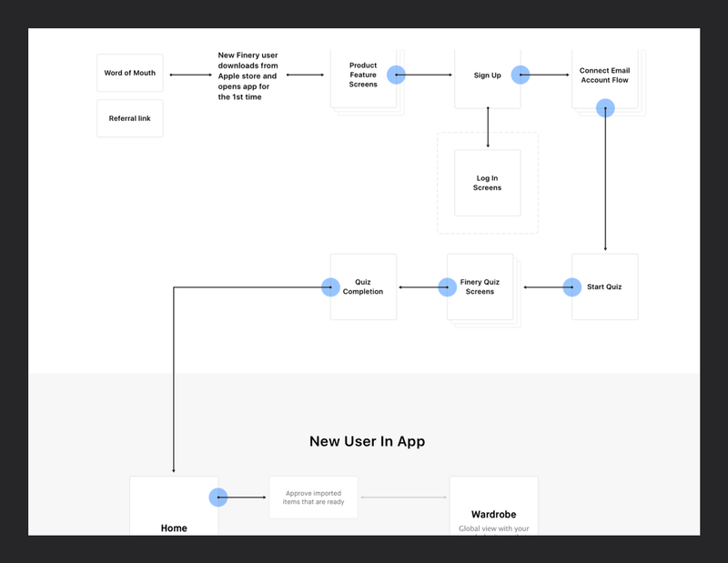Viewport: 728px width, 563px height.
Task: Select the blue marker left of Start Quiz
Action: [571, 287]
